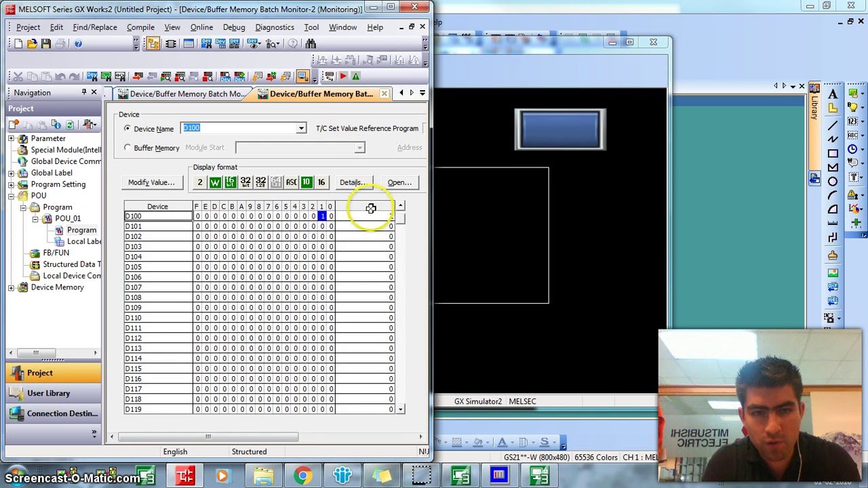Expand the Parameter tree node
Screen dimensions: 868x488
pyautogui.click(x=12, y=138)
